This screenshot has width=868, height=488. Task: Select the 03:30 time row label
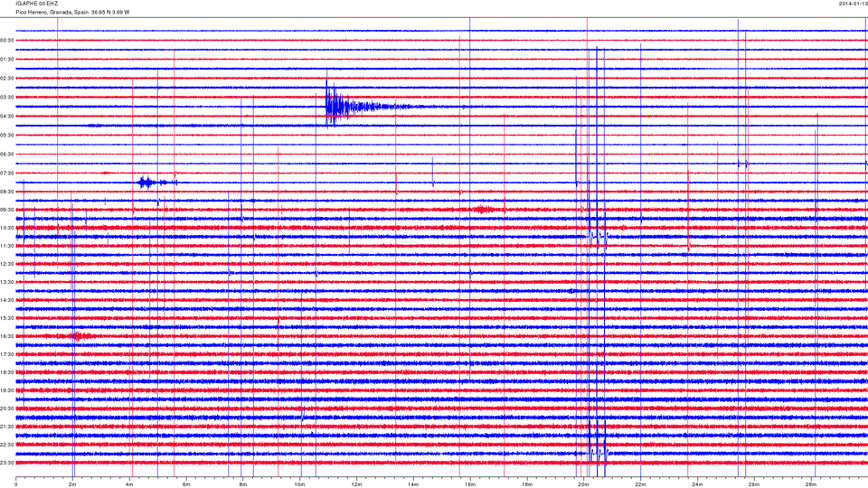coord(7,98)
